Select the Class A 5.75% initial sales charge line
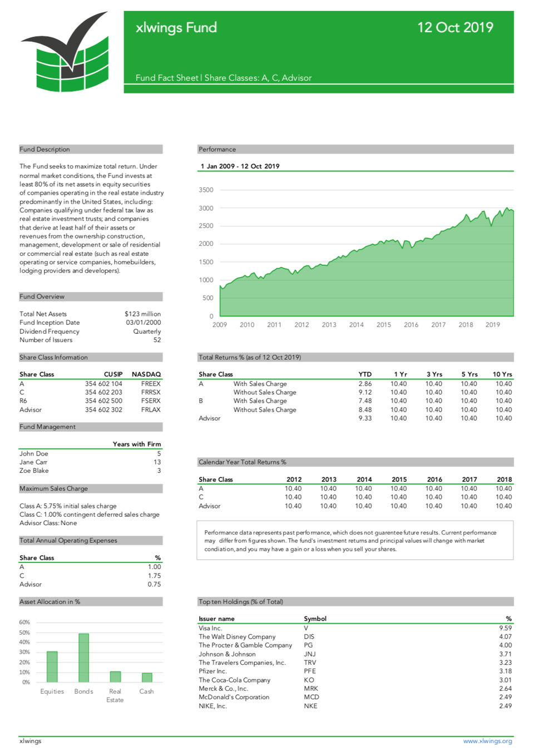 point(68,506)
